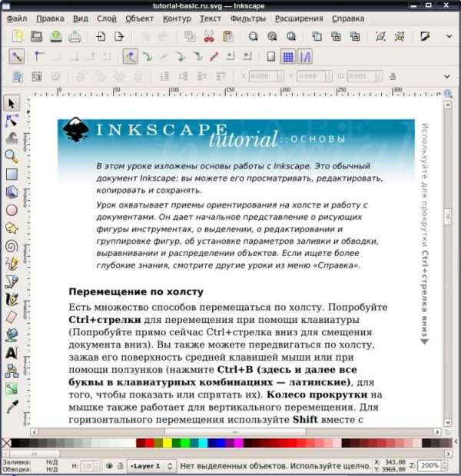Viewport: 461px width, 476px height.
Task: Click the New document icon
Action: [18, 36]
